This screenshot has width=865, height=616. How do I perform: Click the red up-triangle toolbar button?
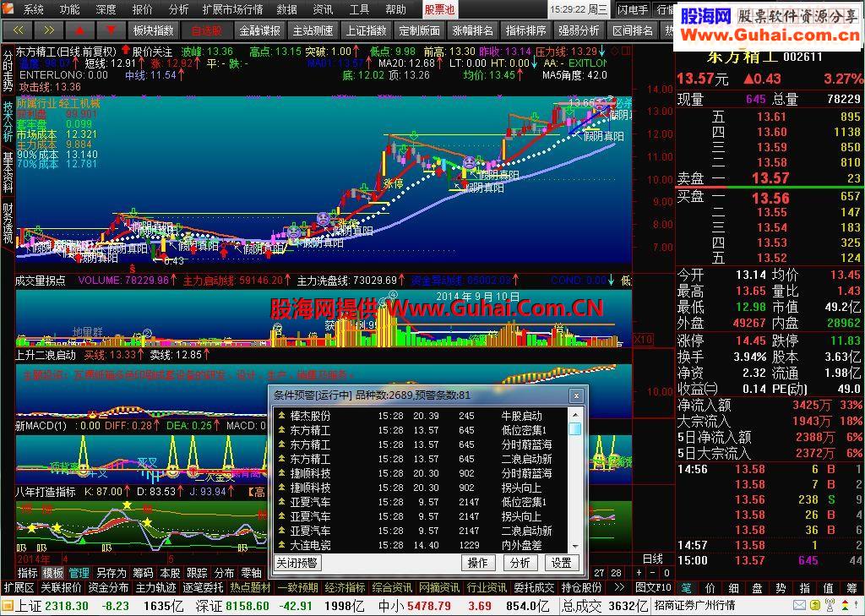79,30
